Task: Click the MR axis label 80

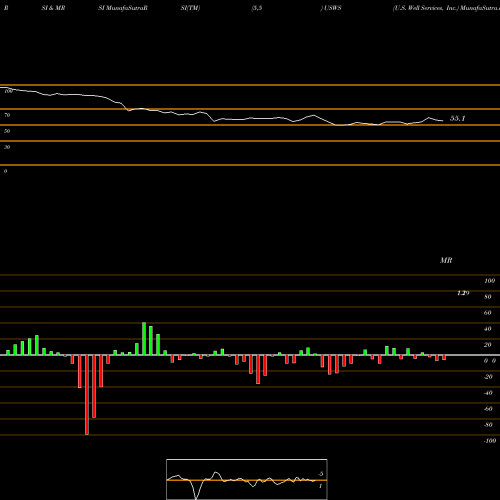Action: (x=488, y=297)
